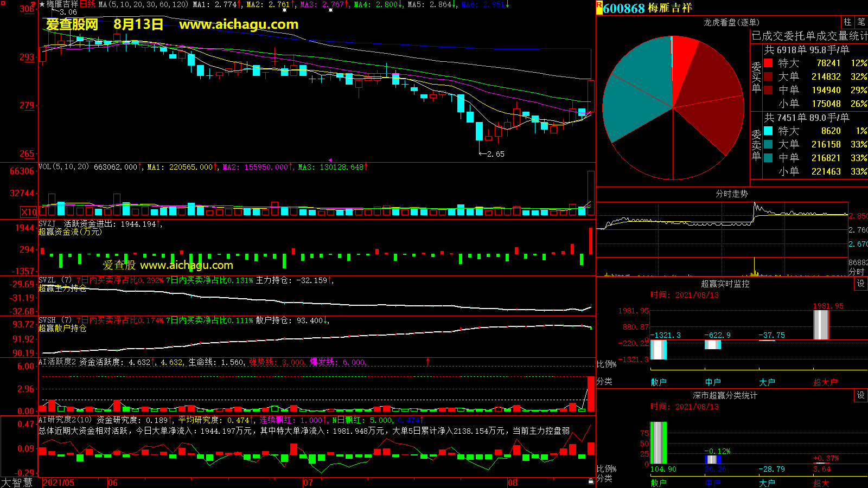Click the 大智慧 logo at bottom-left
This screenshot has height=488, width=868.
(x=17, y=483)
